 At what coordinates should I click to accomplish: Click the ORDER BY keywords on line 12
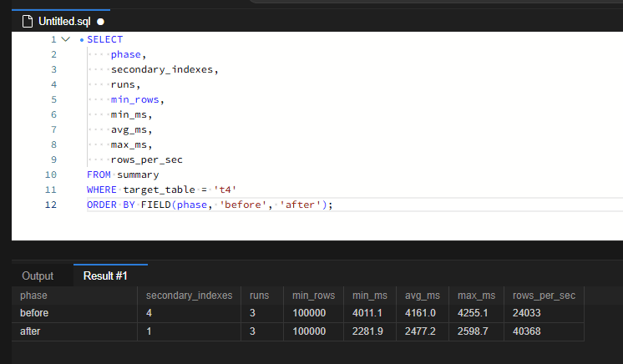click(x=111, y=205)
